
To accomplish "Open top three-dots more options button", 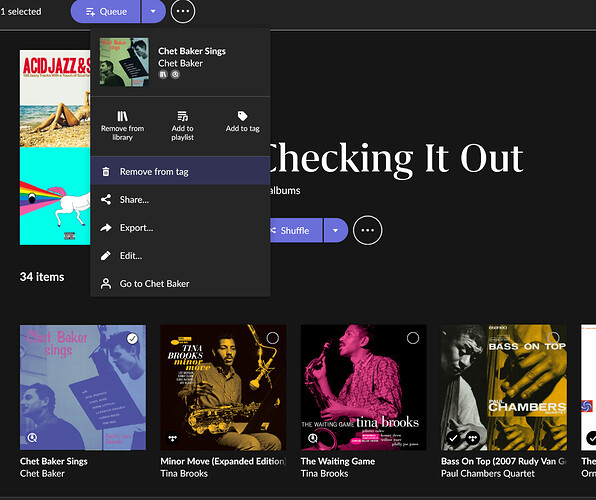I will point(183,11).
